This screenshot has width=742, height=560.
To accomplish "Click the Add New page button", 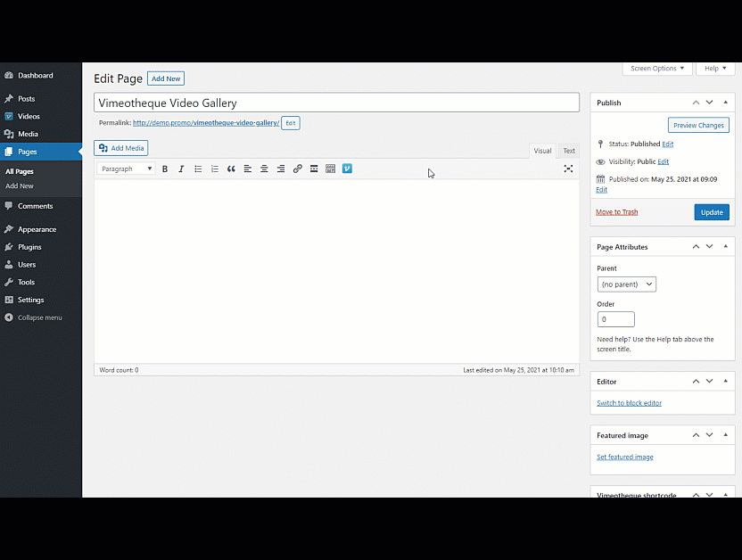I will (166, 78).
